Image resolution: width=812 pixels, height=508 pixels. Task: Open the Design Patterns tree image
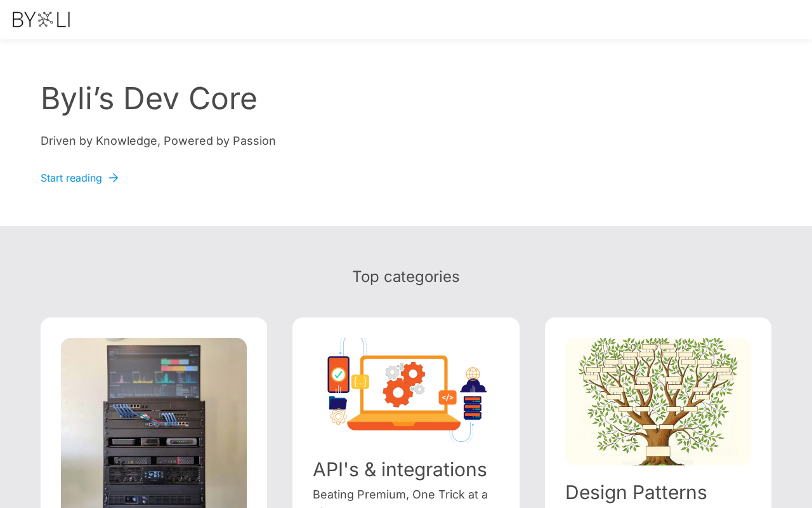click(x=658, y=401)
